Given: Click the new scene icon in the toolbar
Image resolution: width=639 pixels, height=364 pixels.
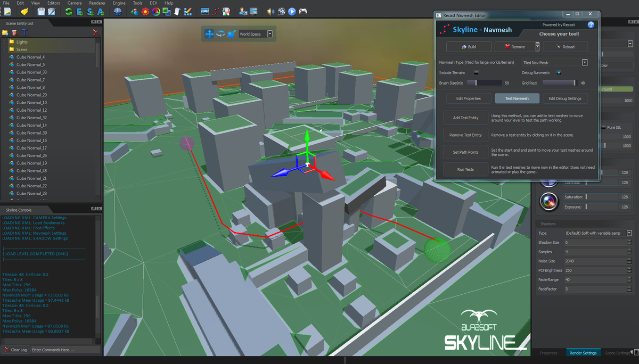Looking at the screenshot, I should (7, 11).
